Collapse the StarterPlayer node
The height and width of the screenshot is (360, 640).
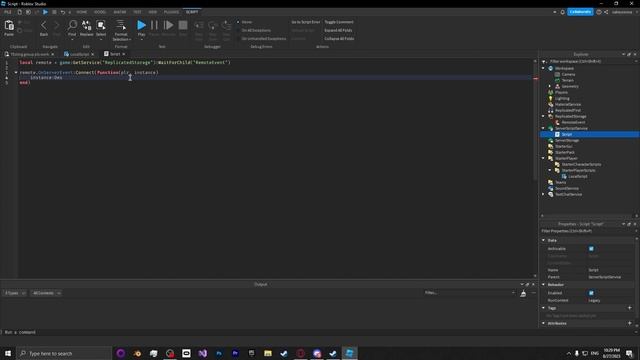tap(543, 158)
